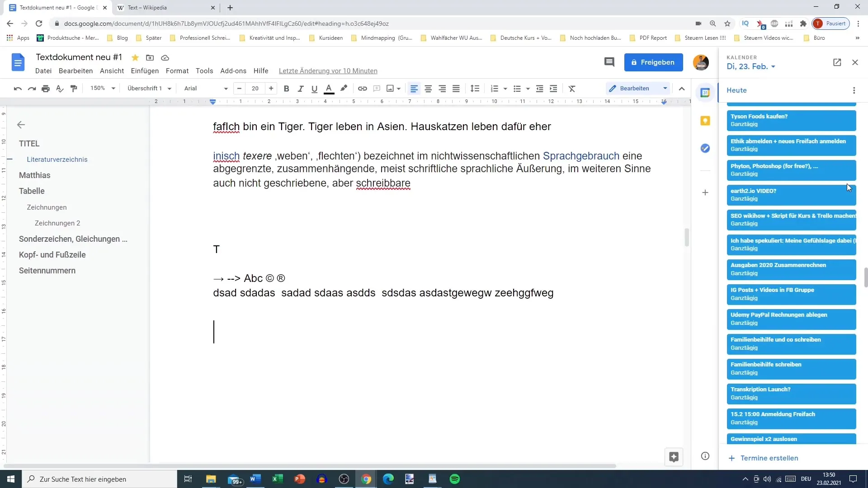This screenshot has width=868, height=488.
Task: Switch to the Text – Wikipedia tab
Action: pos(165,8)
